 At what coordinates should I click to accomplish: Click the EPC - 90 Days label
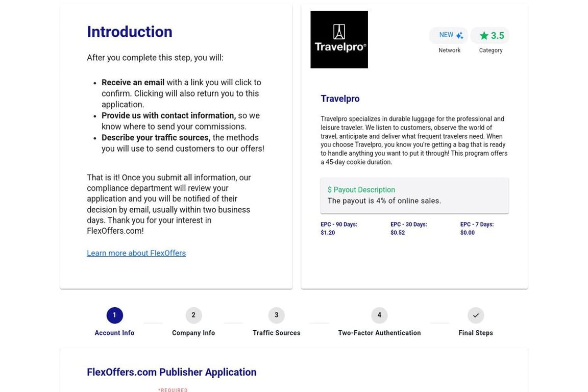pos(338,224)
